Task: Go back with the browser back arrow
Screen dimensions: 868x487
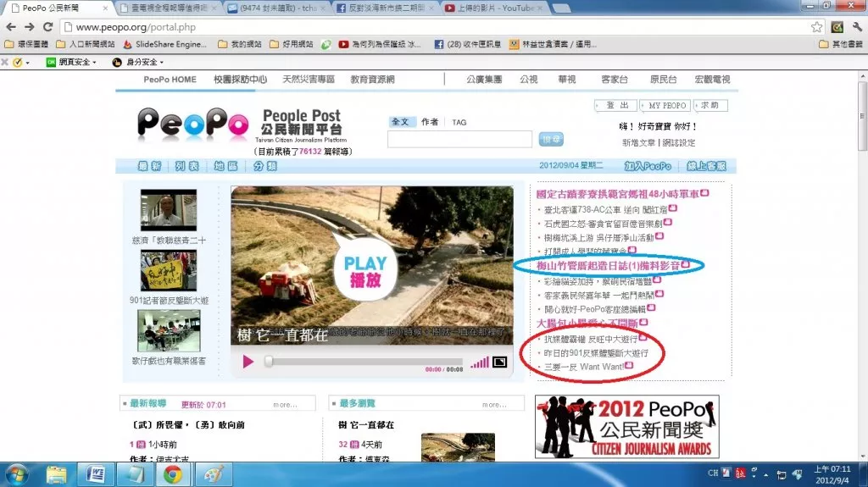Action: 11,26
